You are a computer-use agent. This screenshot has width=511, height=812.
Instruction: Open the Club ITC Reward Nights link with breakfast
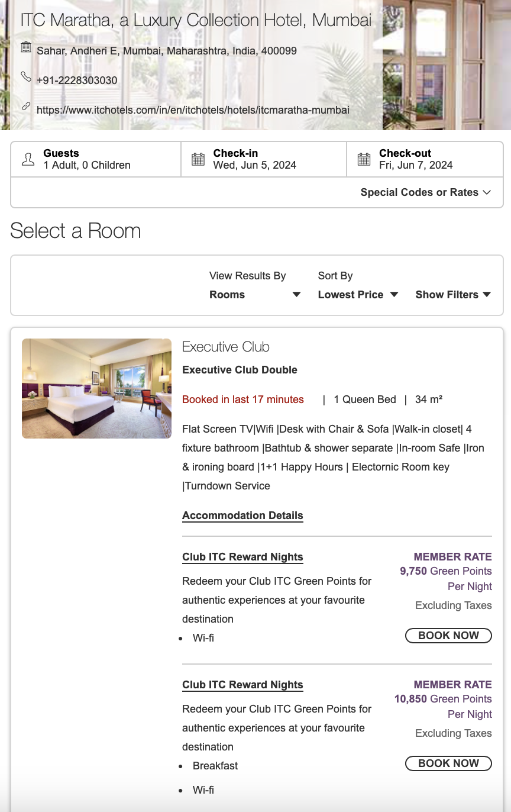click(242, 685)
